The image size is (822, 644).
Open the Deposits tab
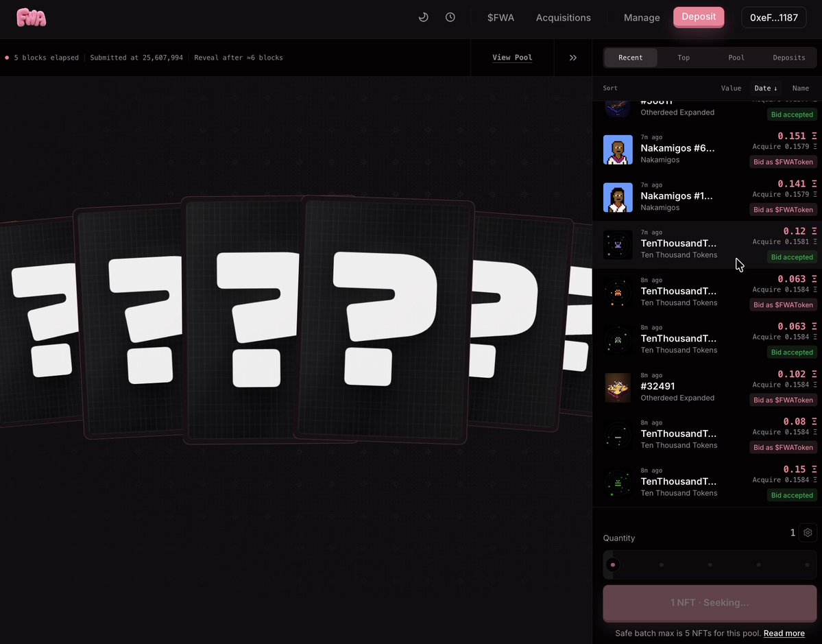[788, 58]
